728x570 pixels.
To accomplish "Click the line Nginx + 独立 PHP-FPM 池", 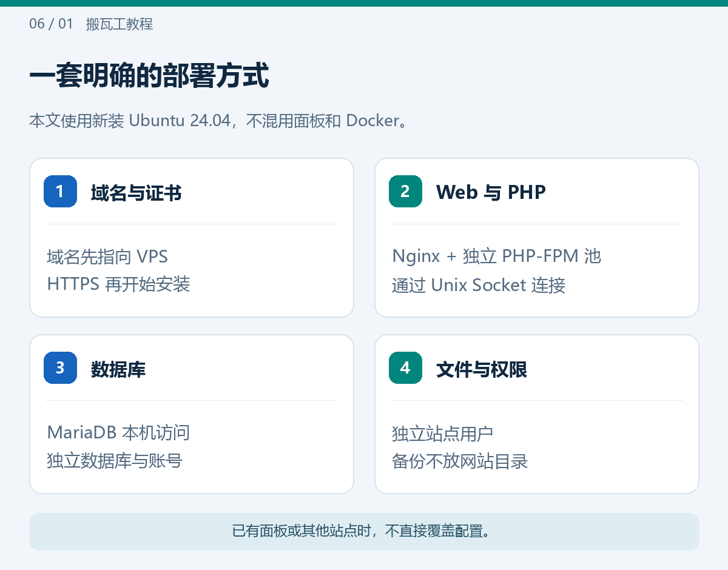I will tap(496, 256).
